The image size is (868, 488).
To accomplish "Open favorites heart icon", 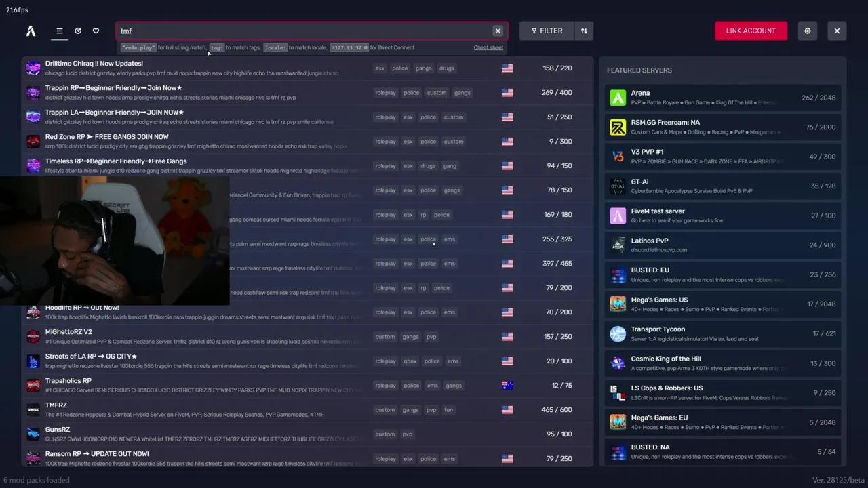I will click(96, 30).
